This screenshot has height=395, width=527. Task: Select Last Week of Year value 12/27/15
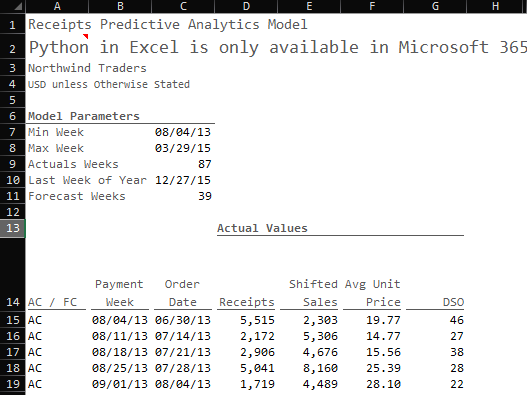[183, 181]
